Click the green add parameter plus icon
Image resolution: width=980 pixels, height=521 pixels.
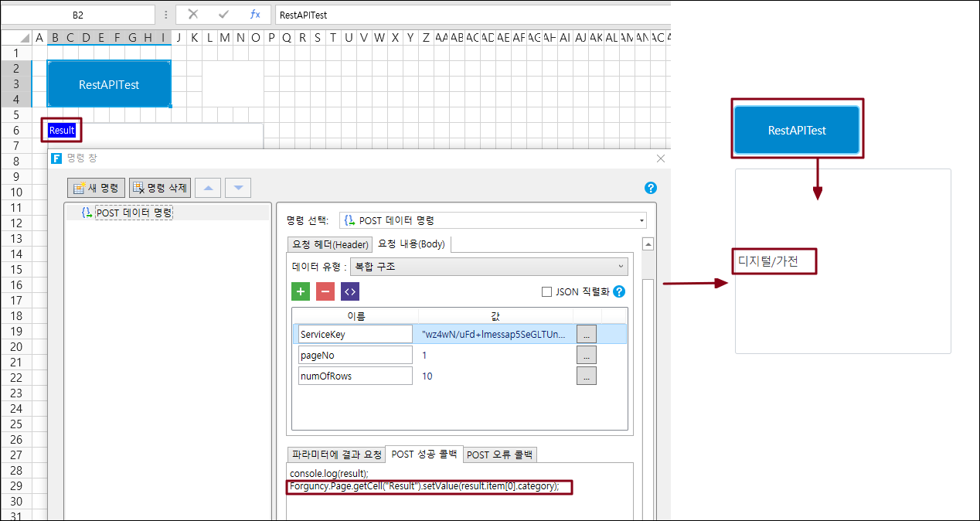300,291
